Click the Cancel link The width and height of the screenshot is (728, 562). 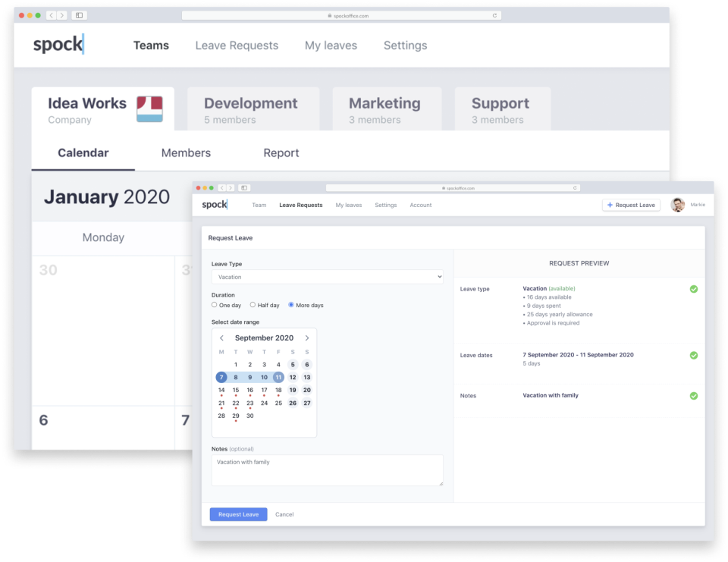click(284, 514)
